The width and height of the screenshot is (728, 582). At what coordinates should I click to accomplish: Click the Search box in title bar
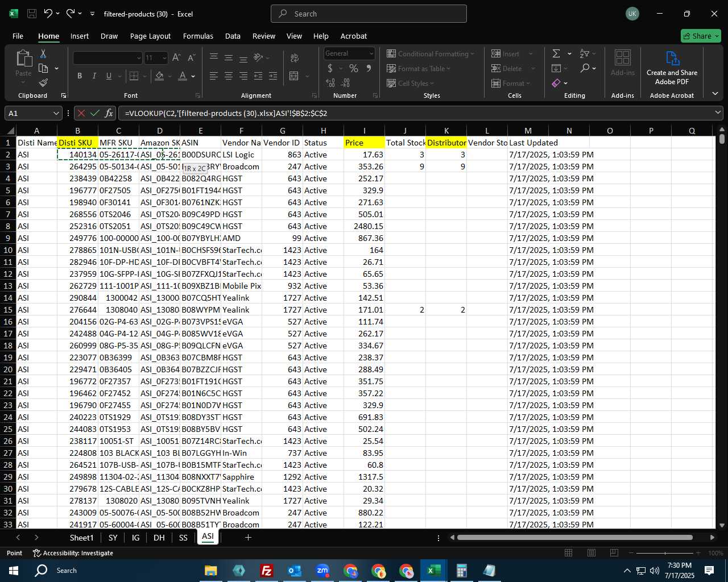(x=369, y=14)
